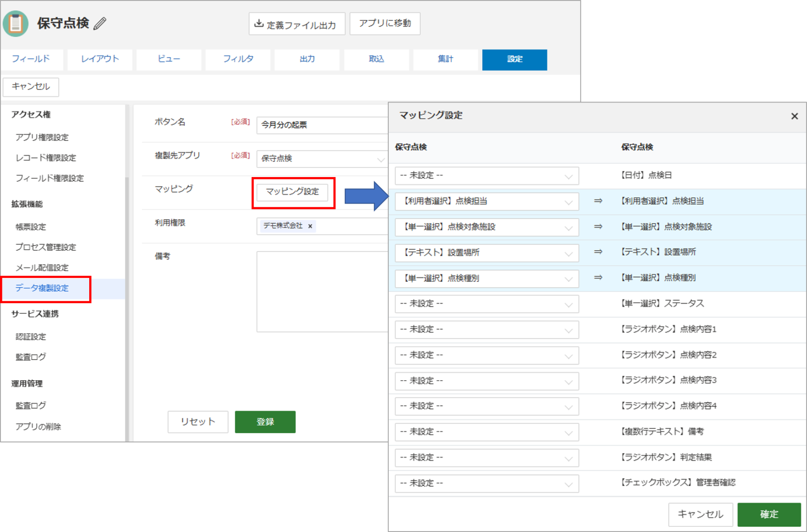This screenshot has width=807, height=532.
Task: Click the 備考 text area
Action: point(322,291)
